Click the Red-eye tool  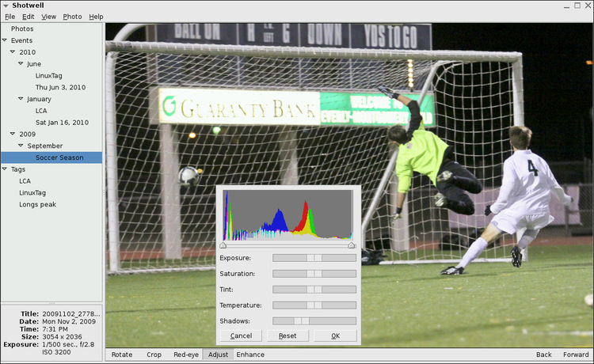(x=186, y=355)
